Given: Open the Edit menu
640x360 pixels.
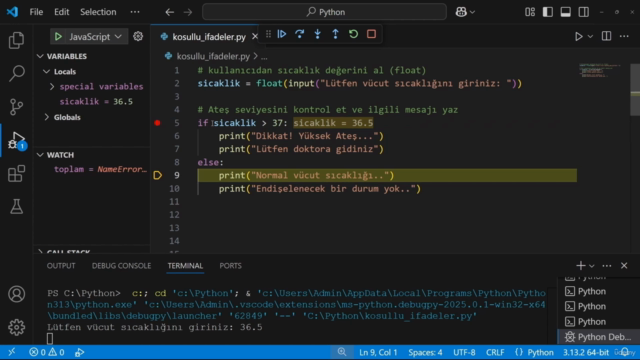Looking at the screenshot, I should coord(62,12).
